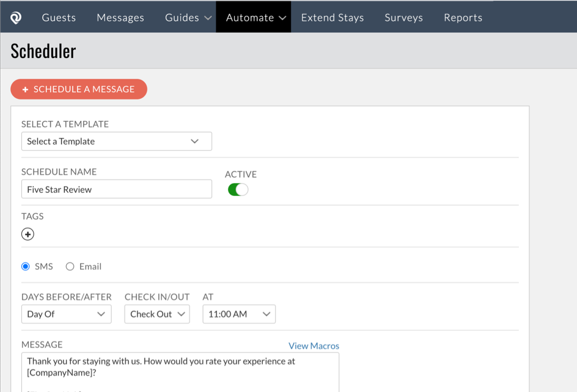The height and width of the screenshot is (392, 577).
Task: Click the Schedule A Message button
Action: 78,89
